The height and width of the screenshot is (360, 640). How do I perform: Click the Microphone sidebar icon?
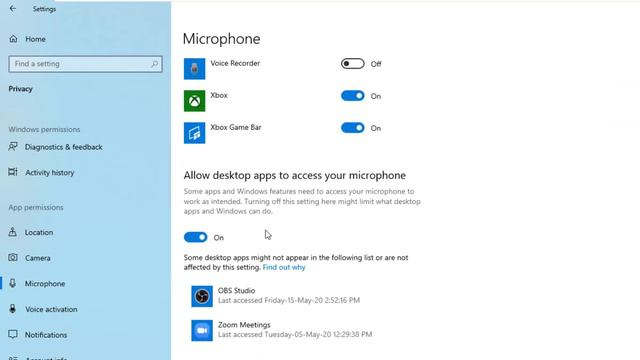[x=13, y=283]
